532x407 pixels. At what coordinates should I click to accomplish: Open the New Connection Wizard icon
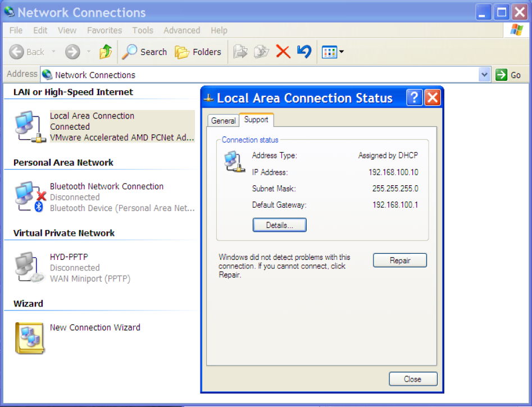coord(30,338)
